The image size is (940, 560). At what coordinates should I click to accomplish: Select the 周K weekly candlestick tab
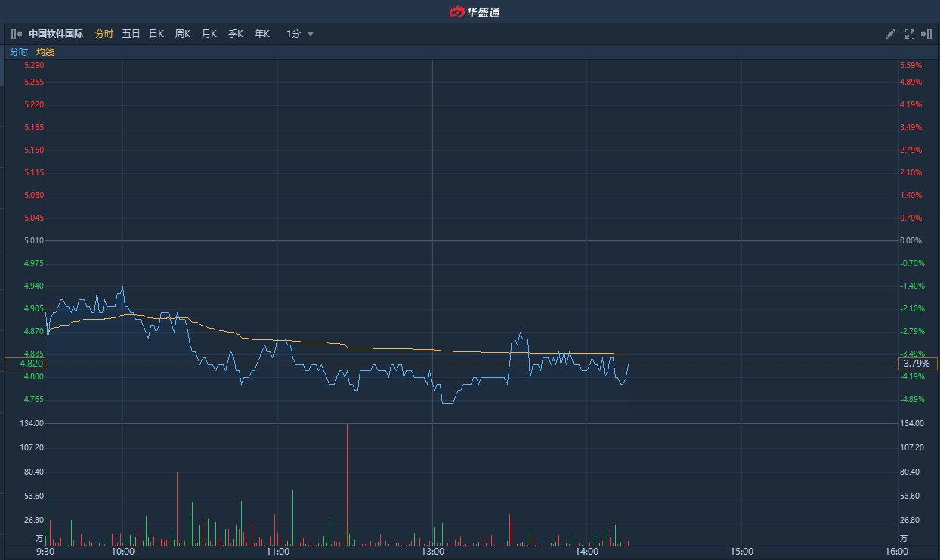pyautogui.click(x=183, y=34)
